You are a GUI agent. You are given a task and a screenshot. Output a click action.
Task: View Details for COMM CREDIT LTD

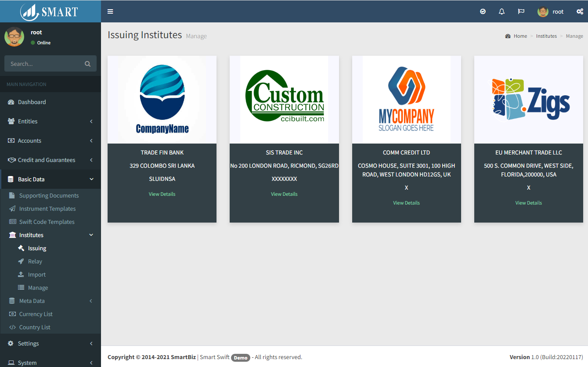coord(406,203)
